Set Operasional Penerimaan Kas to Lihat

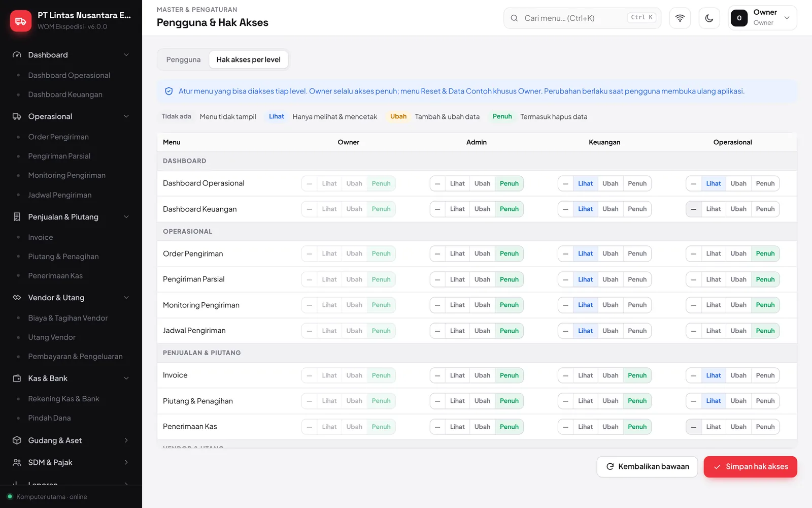(x=714, y=427)
